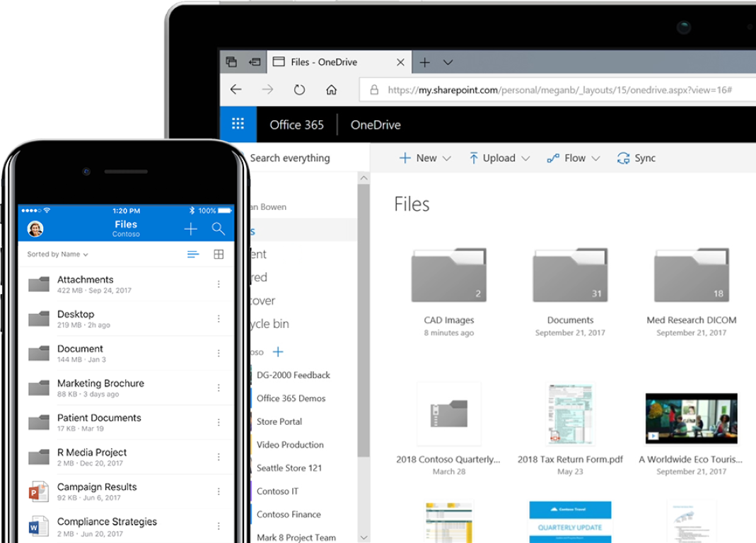Tap the Word icon of Compliance Strategies
Image resolution: width=756 pixels, height=543 pixels.
coord(39,526)
